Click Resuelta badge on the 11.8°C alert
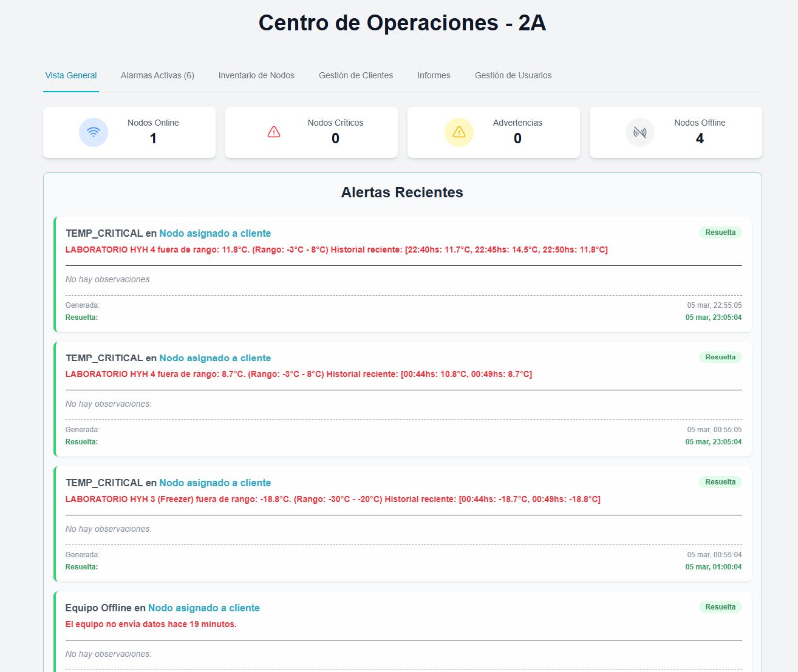Image resolution: width=798 pixels, height=672 pixels. pyautogui.click(x=720, y=232)
